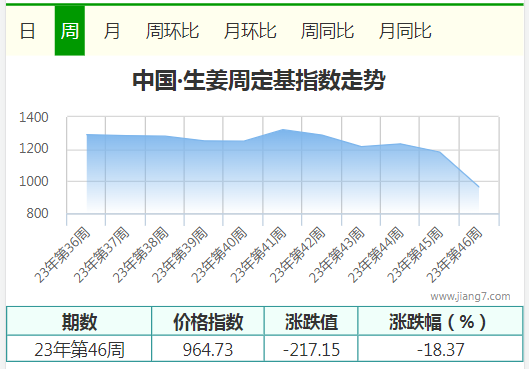Click the www.jiang7.com chart credit link
529x369 pixels.
470,296
